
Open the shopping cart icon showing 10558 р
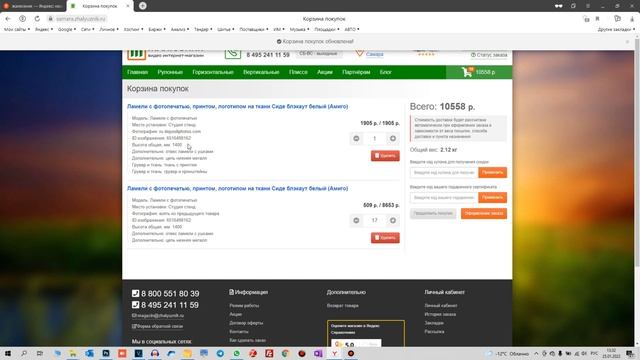(x=479, y=72)
